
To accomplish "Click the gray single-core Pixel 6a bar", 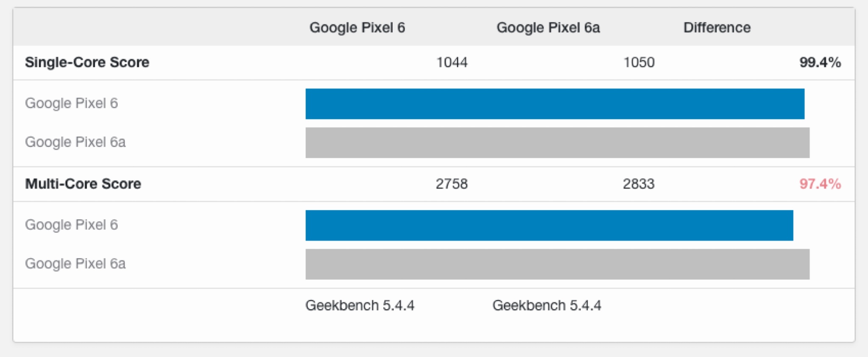I will click(557, 143).
